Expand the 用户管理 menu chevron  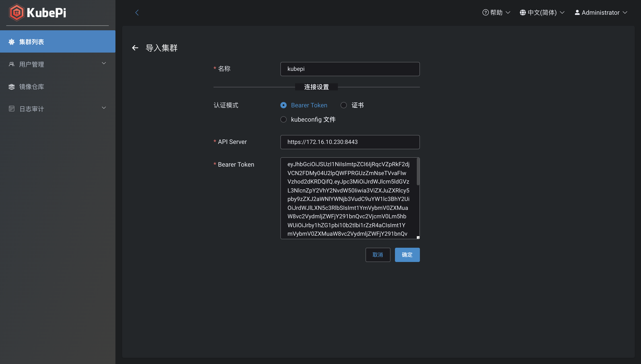(x=104, y=63)
